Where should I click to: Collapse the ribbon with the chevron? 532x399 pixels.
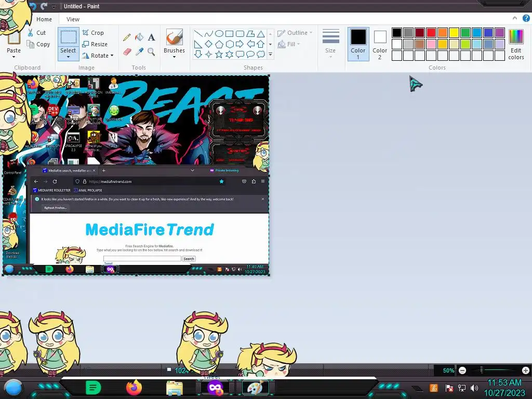pos(515,18)
